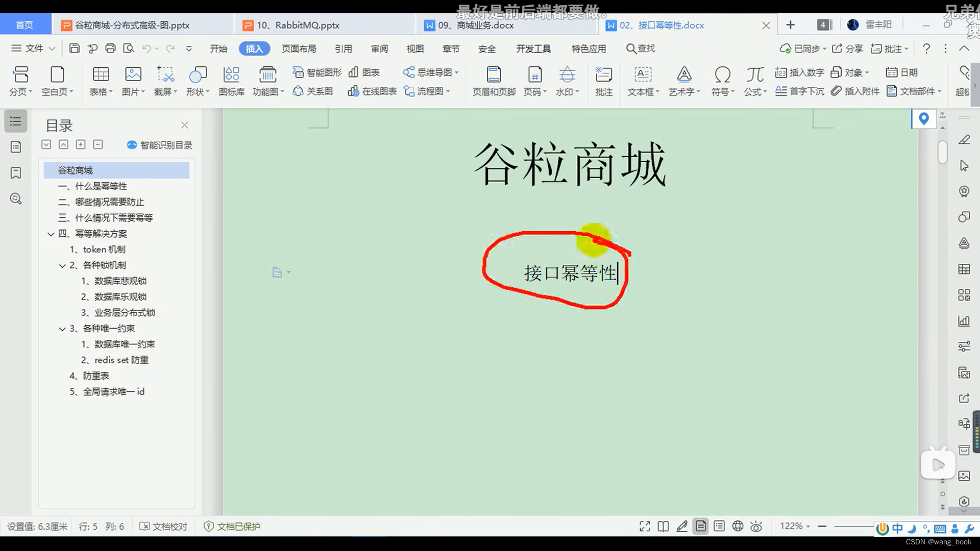
Task: Insert a 水印 watermark
Action: [567, 81]
